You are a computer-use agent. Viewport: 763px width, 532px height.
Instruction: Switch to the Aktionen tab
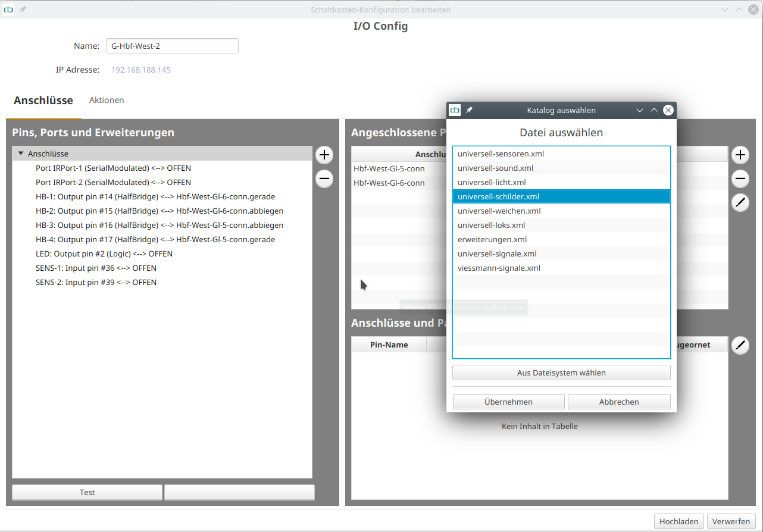(107, 100)
